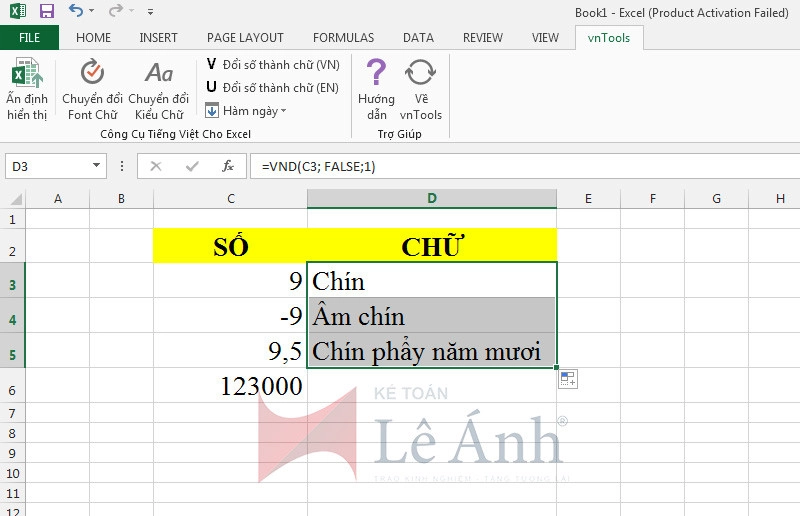Expand the Customize Quick Access Toolbar arrow
This screenshot has width=800, height=516.
click(x=151, y=13)
